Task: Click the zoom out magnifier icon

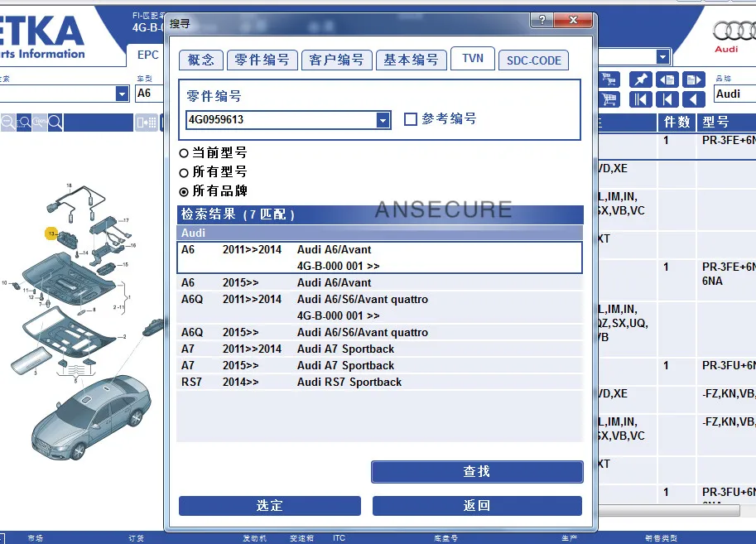Action: point(7,123)
